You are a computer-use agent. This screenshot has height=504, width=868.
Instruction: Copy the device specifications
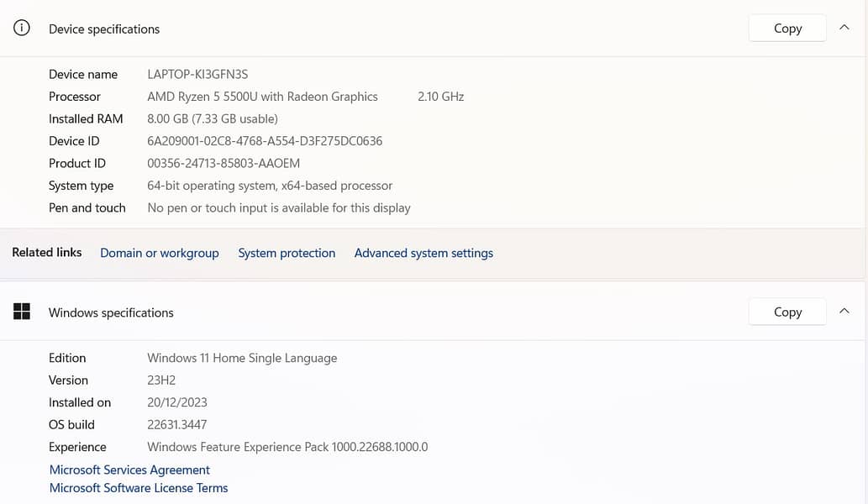(787, 29)
